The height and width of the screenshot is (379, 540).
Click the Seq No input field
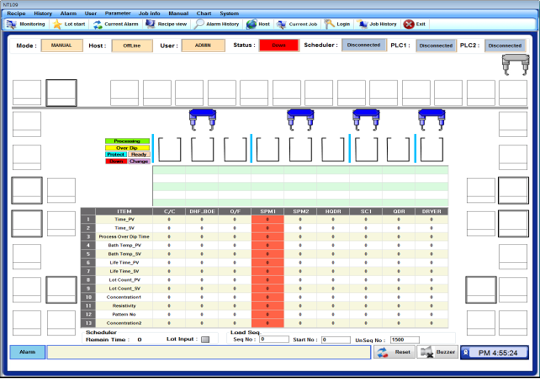click(x=274, y=339)
